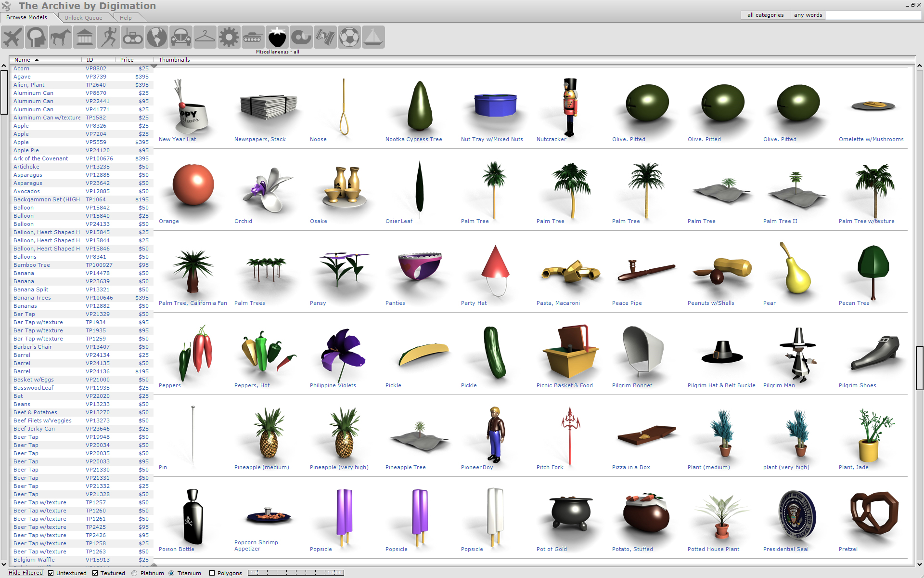
Task: Open the anatomy category (head icon)
Action: tap(37, 37)
